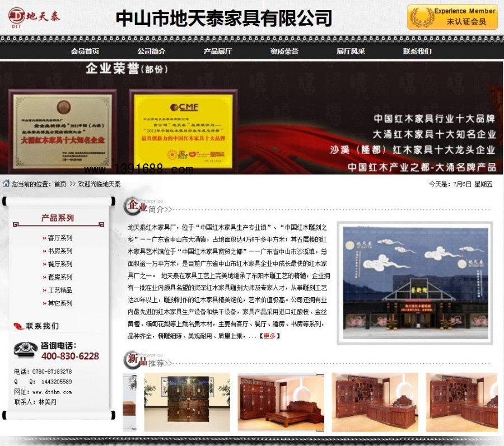Click the 首页 breadcrumb link
The width and height of the screenshot is (504, 446).
60,184
